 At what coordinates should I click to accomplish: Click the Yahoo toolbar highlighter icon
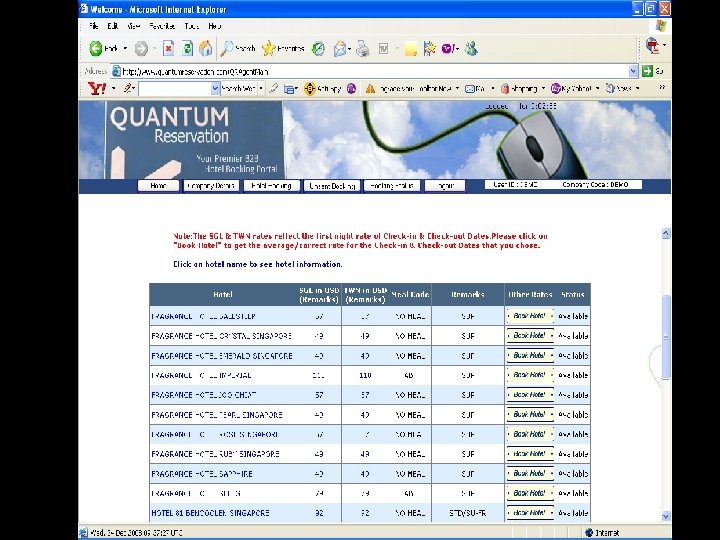coord(274,88)
